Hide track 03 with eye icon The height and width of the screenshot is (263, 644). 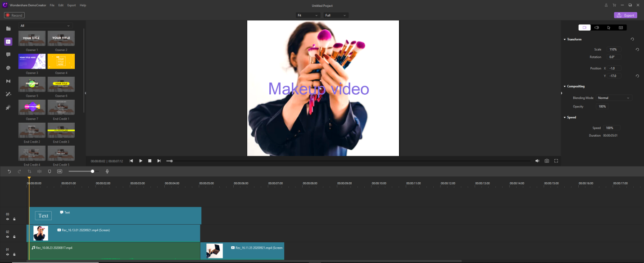tap(8, 219)
